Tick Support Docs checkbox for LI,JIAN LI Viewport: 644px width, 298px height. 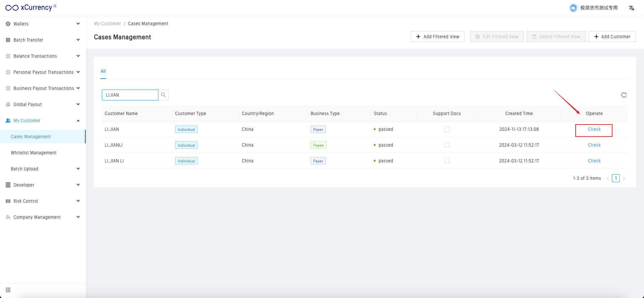tap(447, 161)
